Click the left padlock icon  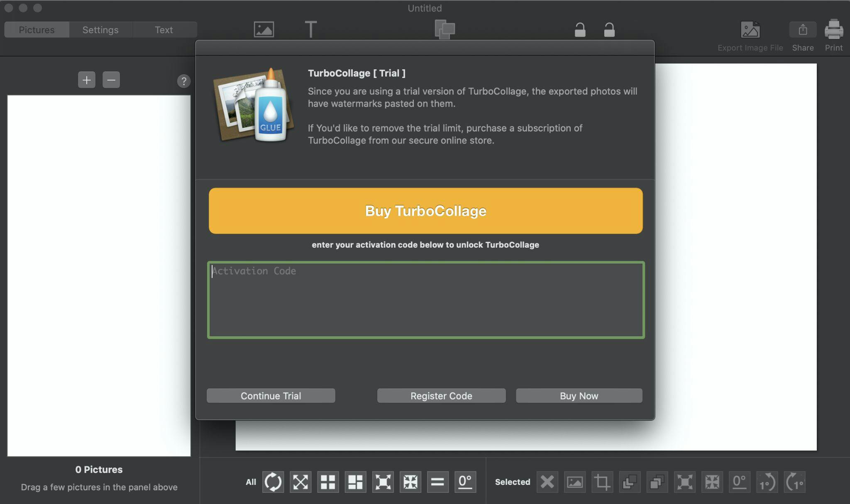(580, 30)
